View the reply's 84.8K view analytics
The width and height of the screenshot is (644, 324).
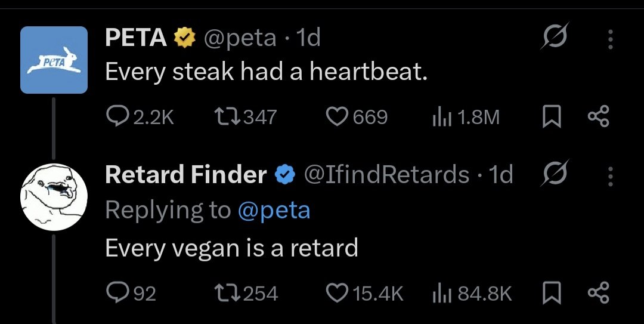(x=472, y=294)
